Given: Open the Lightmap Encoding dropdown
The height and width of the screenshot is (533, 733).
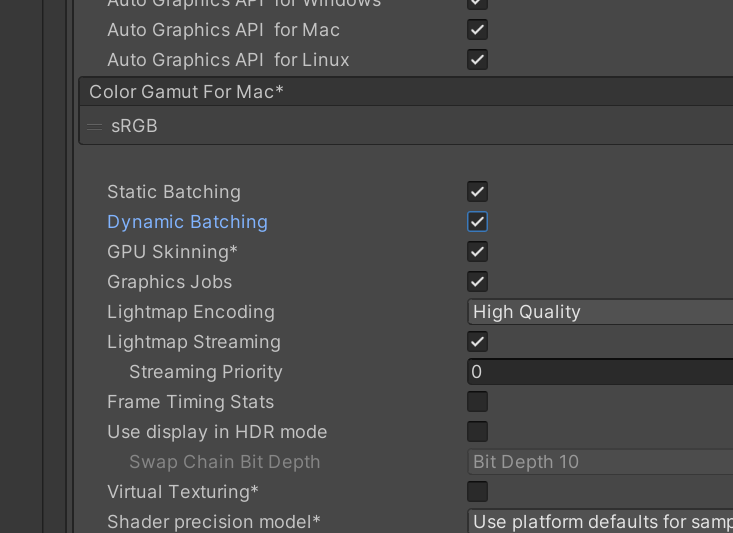Looking at the screenshot, I should coord(600,312).
